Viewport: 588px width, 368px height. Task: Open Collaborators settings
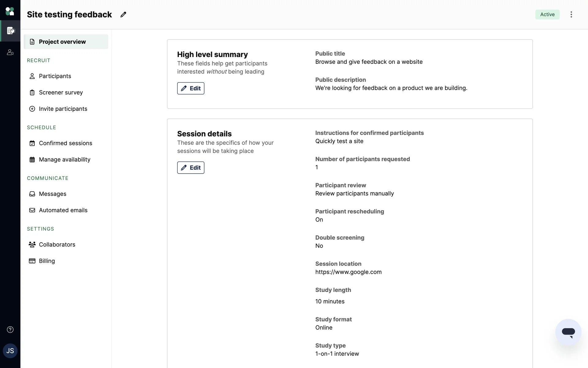(57, 244)
